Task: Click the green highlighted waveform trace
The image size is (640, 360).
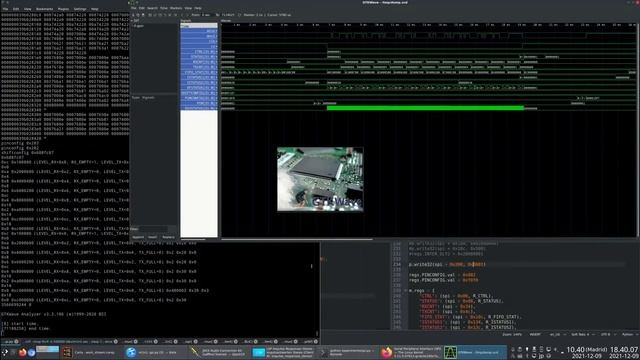Action: pos(425,108)
